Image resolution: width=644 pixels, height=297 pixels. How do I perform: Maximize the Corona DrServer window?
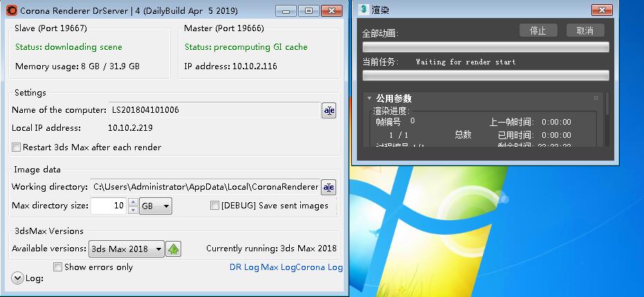coord(309,10)
